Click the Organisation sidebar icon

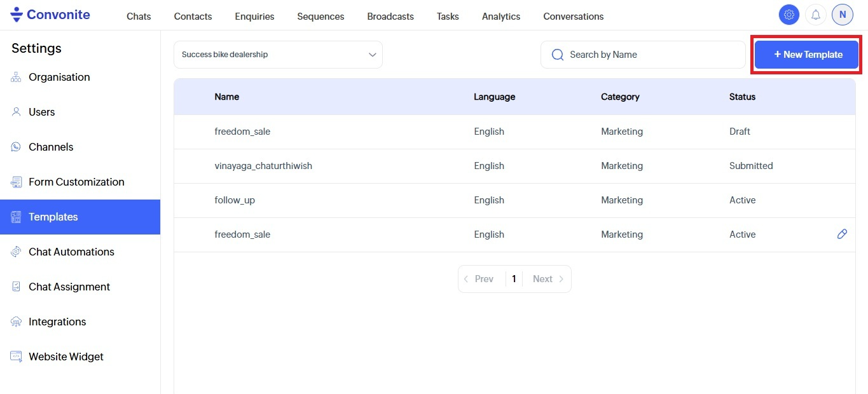click(17, 78)
